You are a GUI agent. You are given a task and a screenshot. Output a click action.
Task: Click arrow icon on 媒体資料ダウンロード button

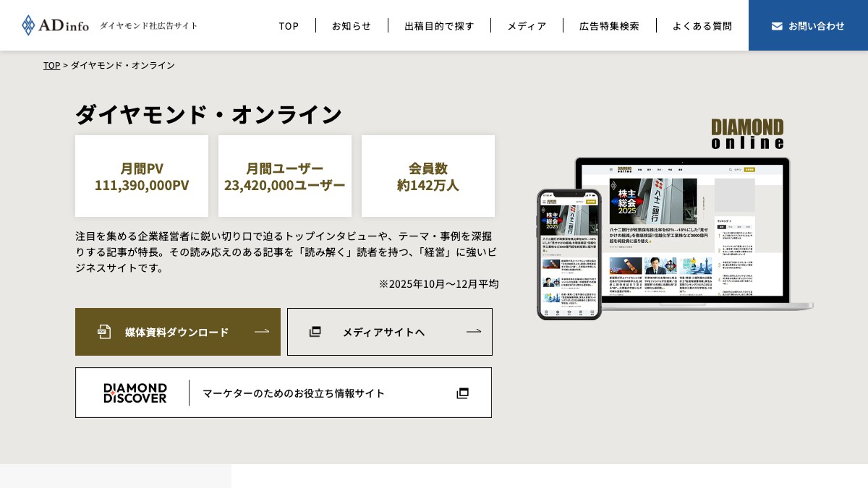coord(262,332)
